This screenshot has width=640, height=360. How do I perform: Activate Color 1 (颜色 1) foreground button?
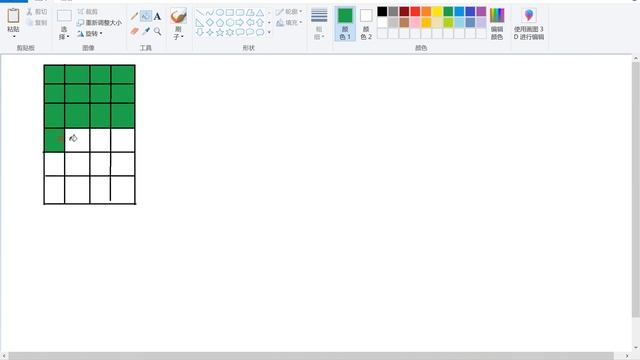(345, 24)
